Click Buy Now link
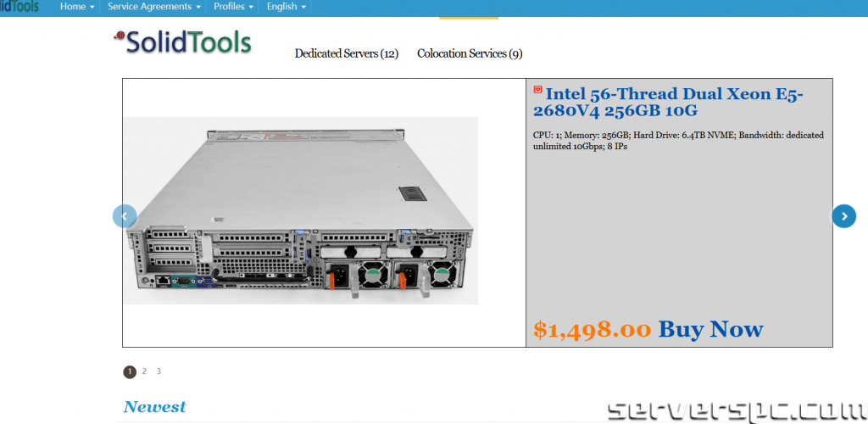868x424 pixels. coord(711,329)
